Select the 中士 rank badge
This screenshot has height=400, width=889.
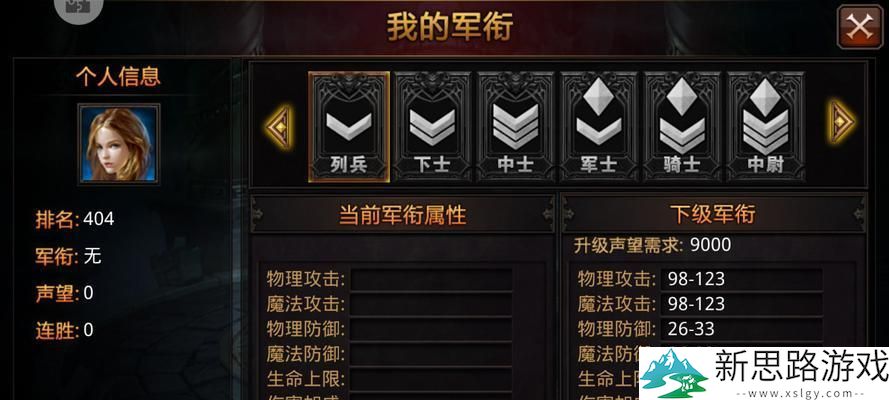click(x=515, y=127)
